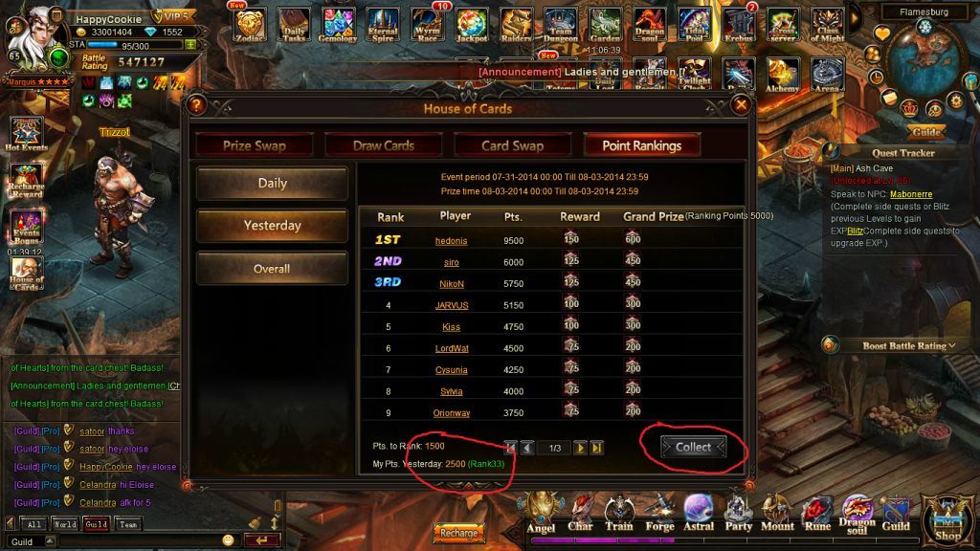Open Hot Events in left sidebar
The image size is (980, 551).
click(26, 134)
